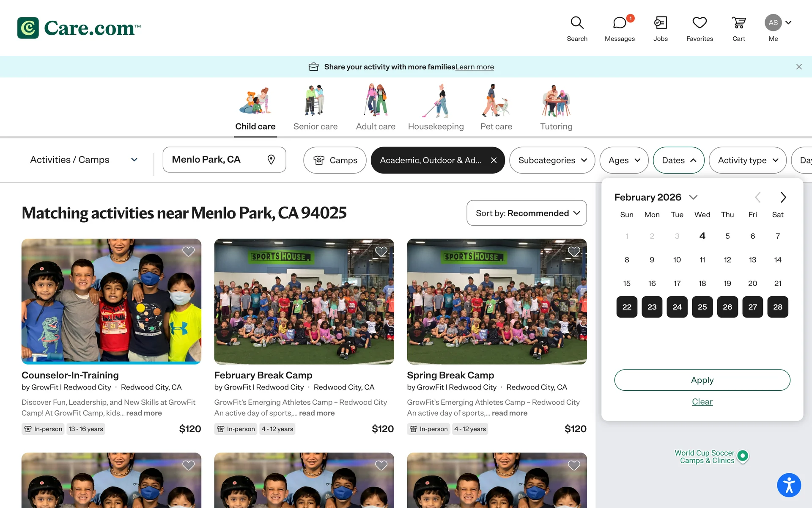812x508 pixels.
Task: Open the Sort by Recommended dropdown
Action: [527, 213]
